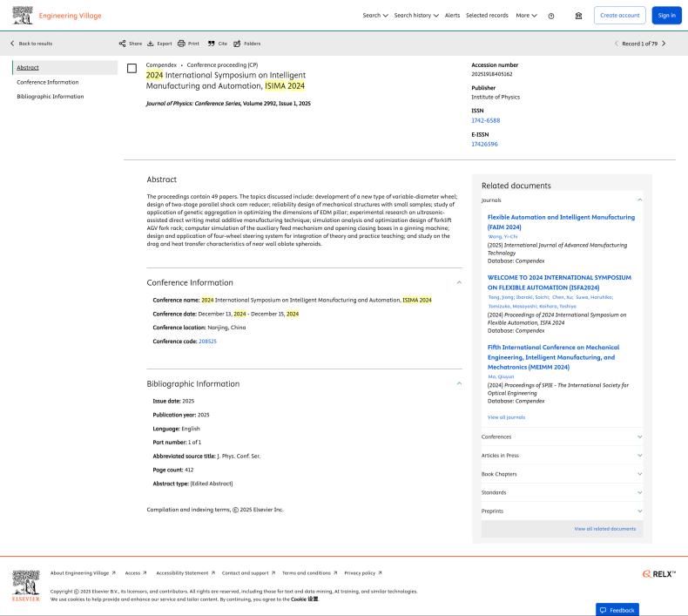Open the Feedback widget
688x616 pixels.
click(617, 610)
